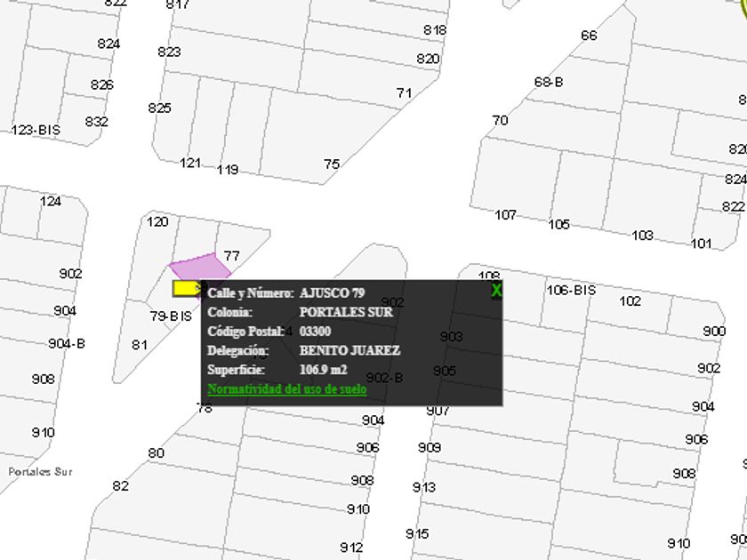This screenshot has height=560, width=747.
Task: Click the lot numbered 913
Action: tap(424, 487)
